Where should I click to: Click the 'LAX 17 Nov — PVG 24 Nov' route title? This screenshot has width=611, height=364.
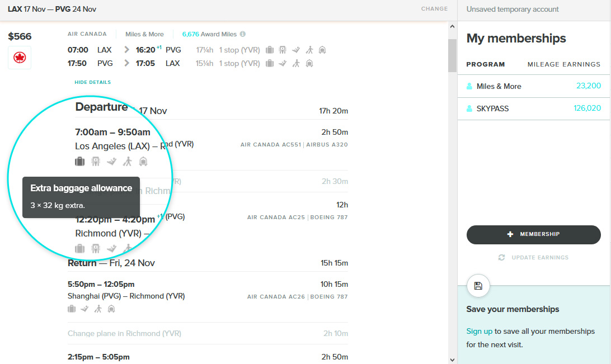coord(52,10)
